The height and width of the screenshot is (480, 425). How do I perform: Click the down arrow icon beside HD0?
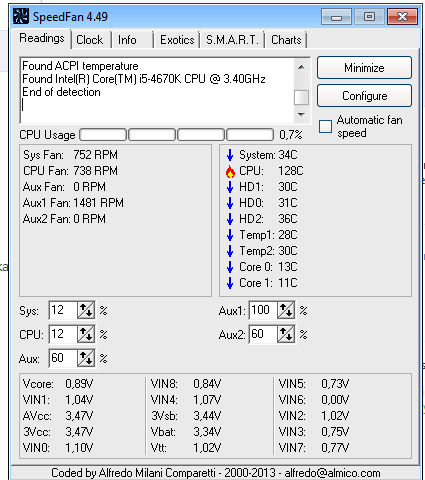230,203
